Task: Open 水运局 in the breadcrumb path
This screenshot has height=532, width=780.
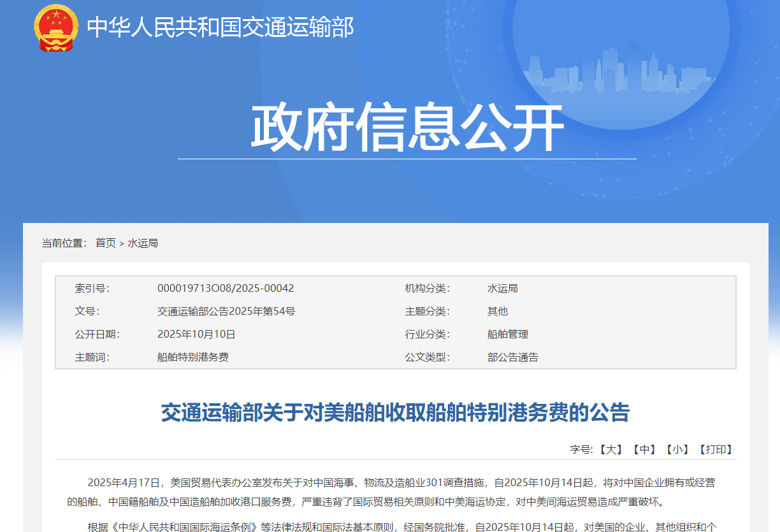Action: point(143,243)
